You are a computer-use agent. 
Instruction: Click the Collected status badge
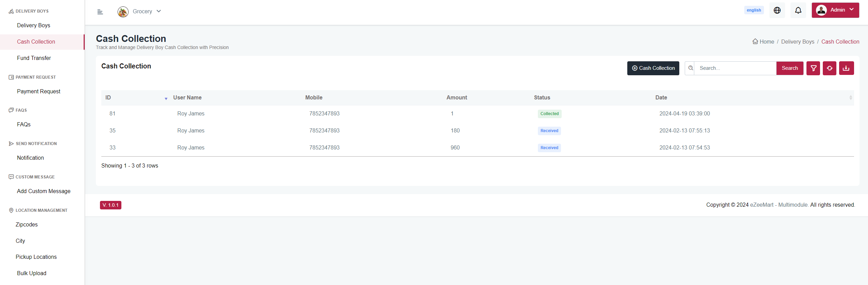tap(549, 114)
